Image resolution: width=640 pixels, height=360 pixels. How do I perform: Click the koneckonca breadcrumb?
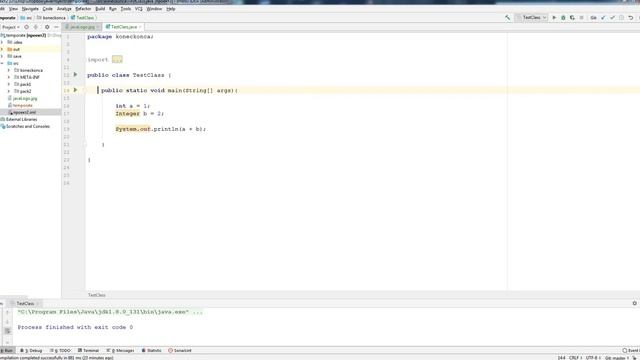pyautogui.click(x=51, y=18)
